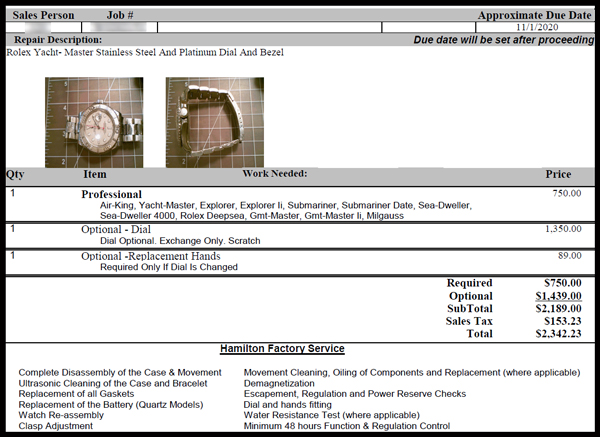Image resolution: width=600 pixels, height=437 pixels.
Task: Select 'Optional -Replacement Hands' item title
Action: click(151, 256)
